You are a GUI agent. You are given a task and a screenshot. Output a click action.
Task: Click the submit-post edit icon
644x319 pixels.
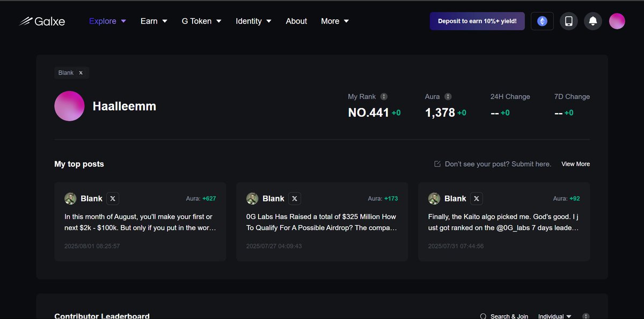tap(437, 164)
